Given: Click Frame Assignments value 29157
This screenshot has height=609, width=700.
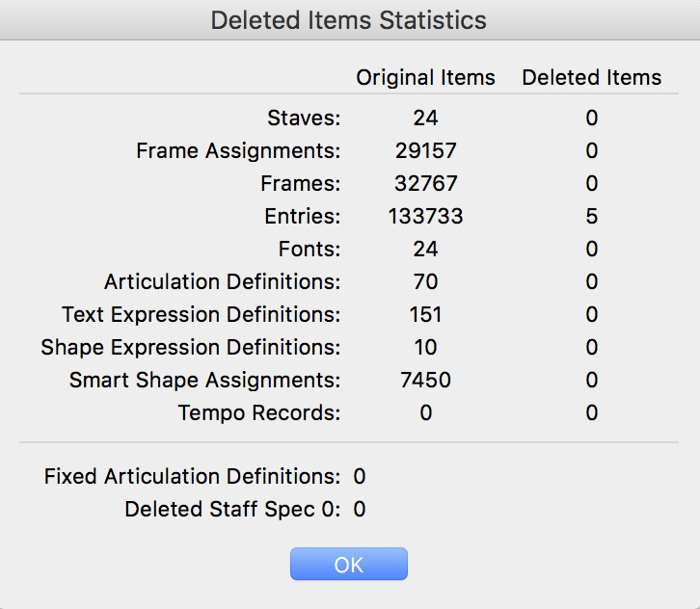Looking at the screenshot, I should pos(426,150).
